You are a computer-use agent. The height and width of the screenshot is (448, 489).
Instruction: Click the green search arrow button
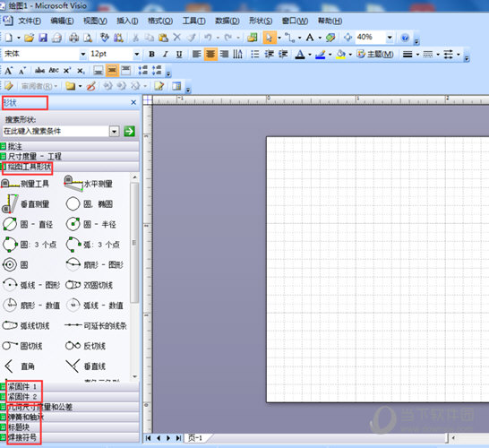click(x=130, y=132)
